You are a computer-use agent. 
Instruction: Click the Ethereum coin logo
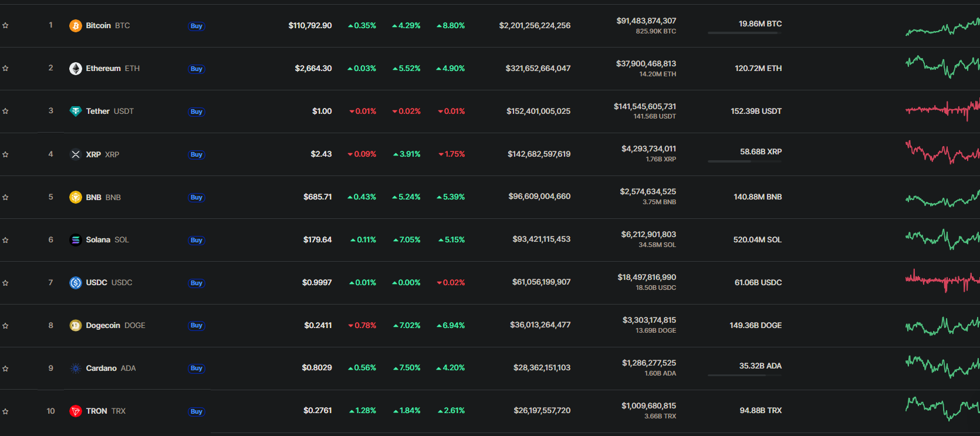(76, 69)
